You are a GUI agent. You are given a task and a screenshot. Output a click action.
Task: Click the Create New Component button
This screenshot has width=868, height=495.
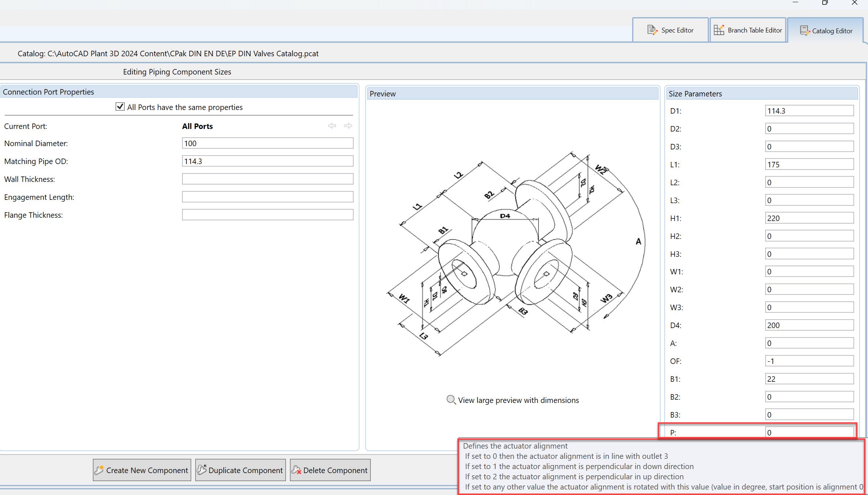pyautogui.click(x=142, y=470)
